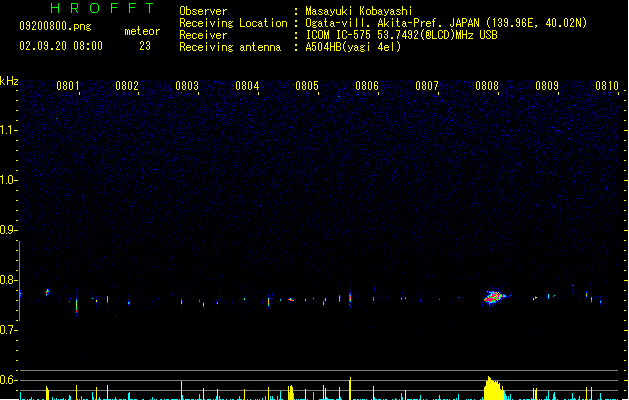Click the HROFFT title text
Viewport: 629px width, 400px height.
coord(102,8)
